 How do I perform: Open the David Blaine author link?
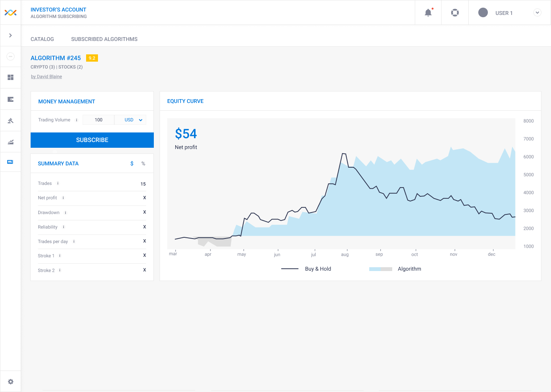pos(46,77)
